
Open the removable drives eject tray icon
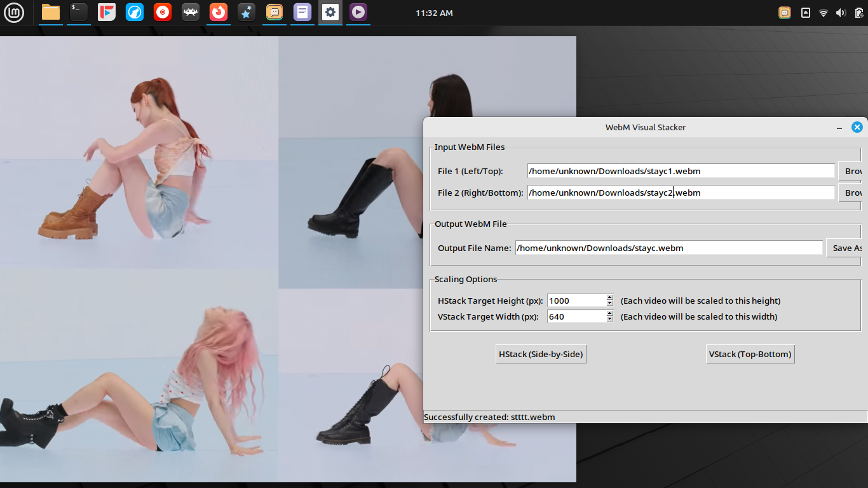(806, 13)
